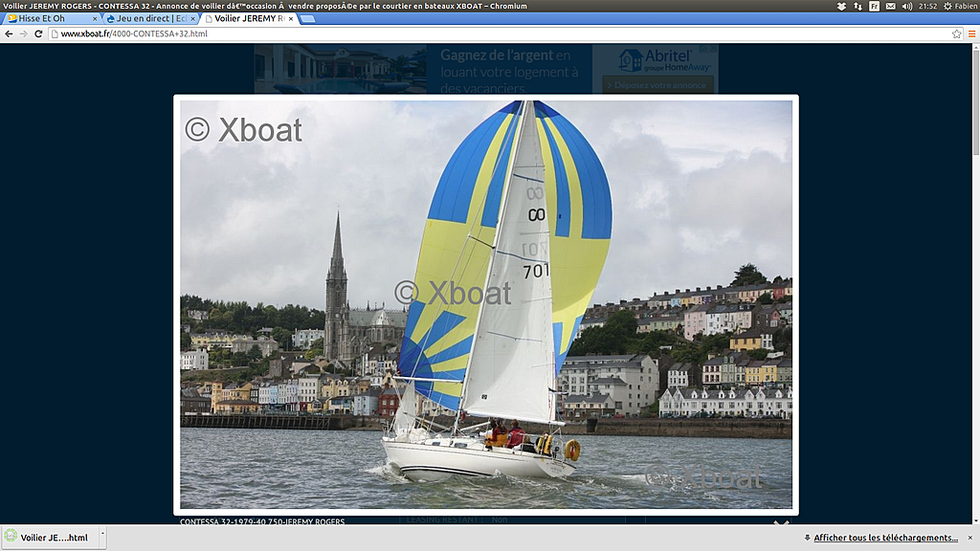
Task: Close the Hisse Et Oh tab
Action: [95, 19]
